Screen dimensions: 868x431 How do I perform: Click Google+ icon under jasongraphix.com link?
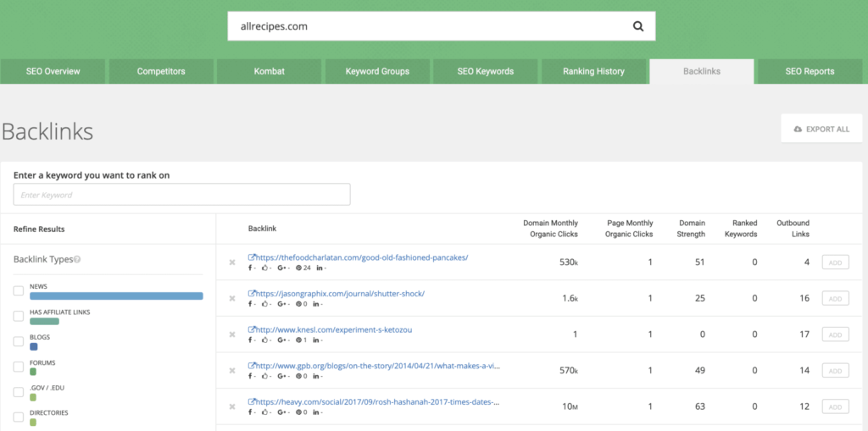tap(281, 304)
